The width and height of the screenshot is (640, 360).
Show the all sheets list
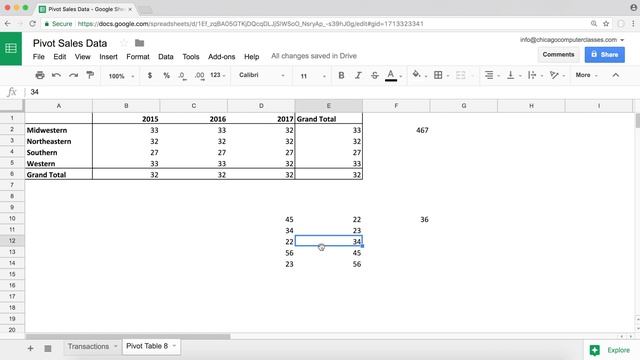click(x=48, y=348)
